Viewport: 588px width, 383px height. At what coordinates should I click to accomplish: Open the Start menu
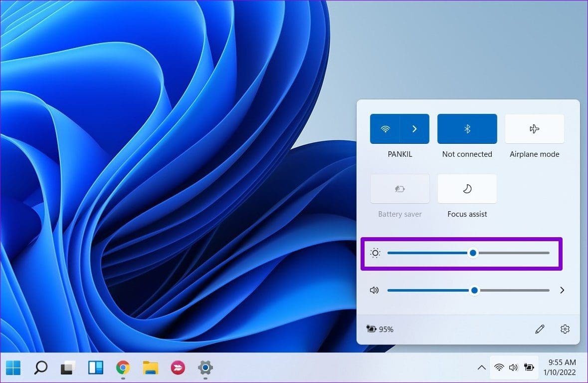click(x=13, y=368)
